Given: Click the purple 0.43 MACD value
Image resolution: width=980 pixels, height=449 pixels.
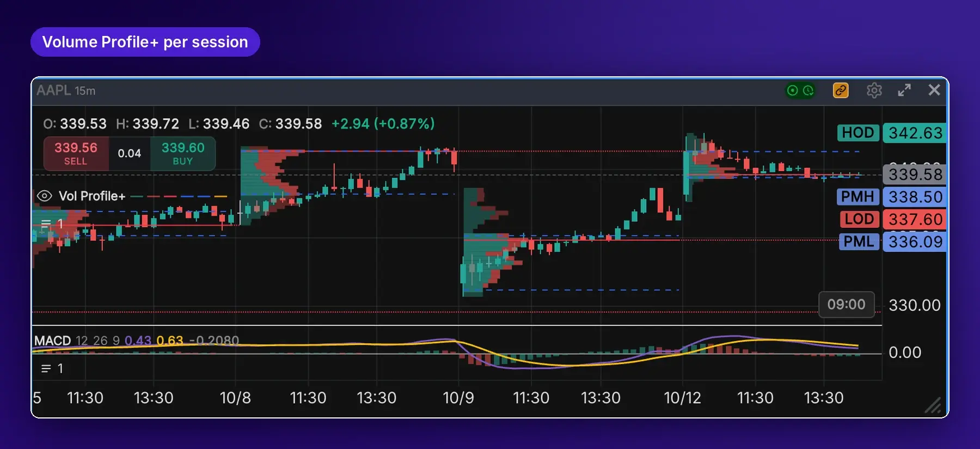Looking at the screenshot, I should click(x=138, y=341).
